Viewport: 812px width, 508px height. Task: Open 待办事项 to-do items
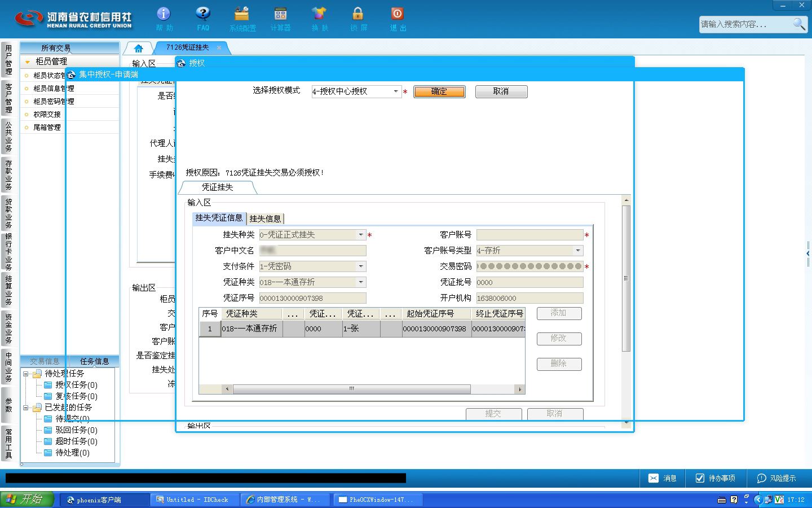[x=715, y=478]
